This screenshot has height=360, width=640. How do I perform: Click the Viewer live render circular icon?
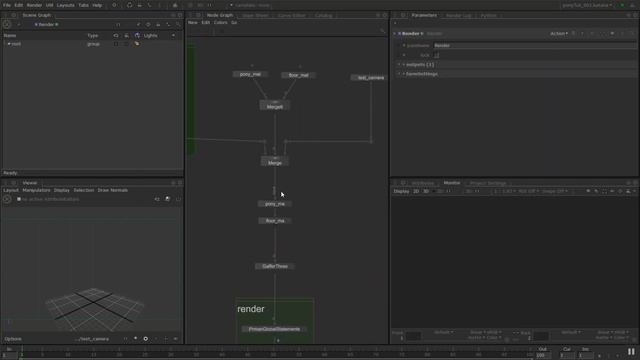pyautogui.click(x=7, y=199)
